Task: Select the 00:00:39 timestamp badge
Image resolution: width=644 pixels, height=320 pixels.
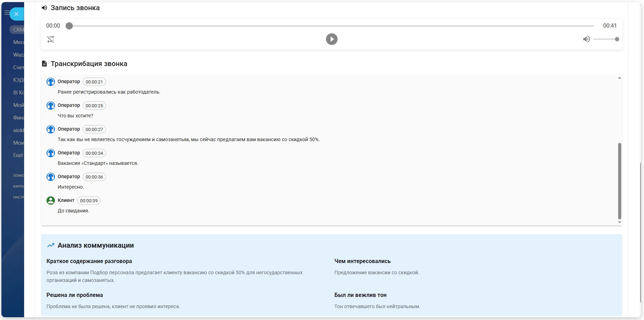Action: [88, 201]
